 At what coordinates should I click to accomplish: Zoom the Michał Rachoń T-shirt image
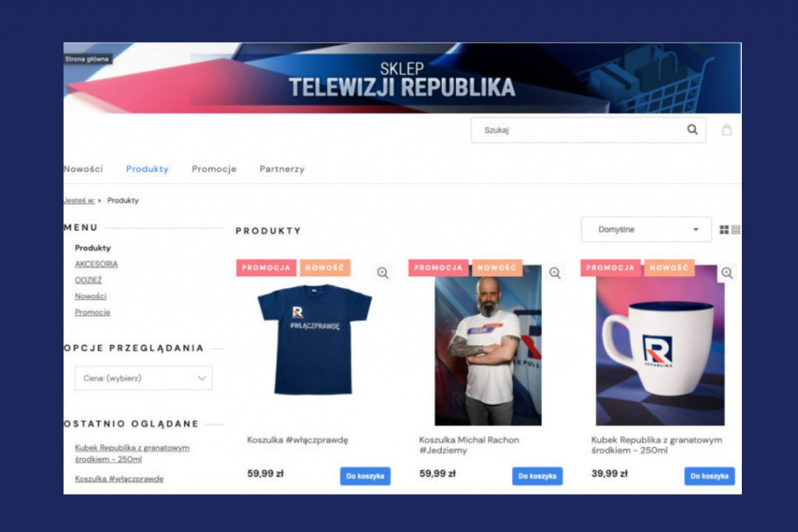[x=555, y=273]
